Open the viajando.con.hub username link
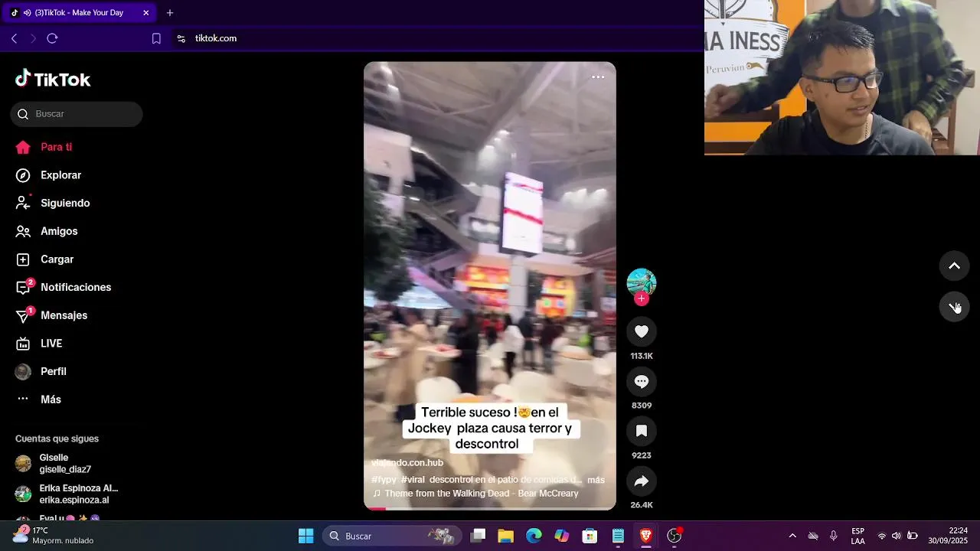The height and width of the screenshot is (551, 980). click(407, 463)
